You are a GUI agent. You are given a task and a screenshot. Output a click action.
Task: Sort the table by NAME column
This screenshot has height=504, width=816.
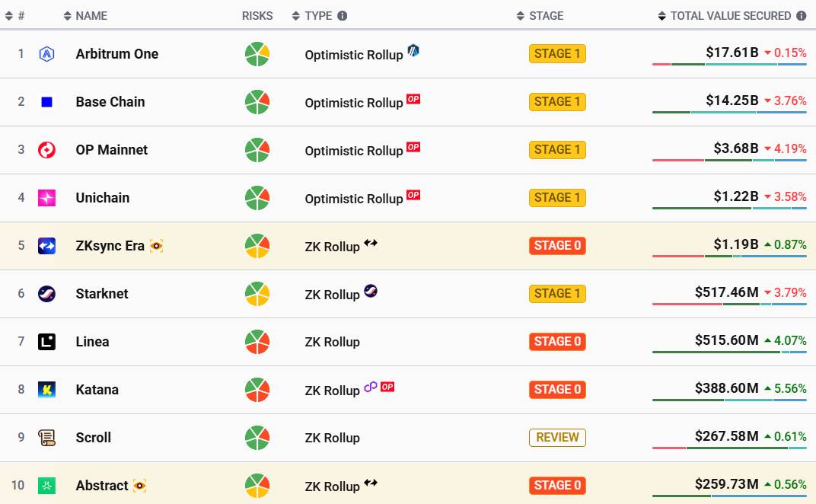click(85, 16)
